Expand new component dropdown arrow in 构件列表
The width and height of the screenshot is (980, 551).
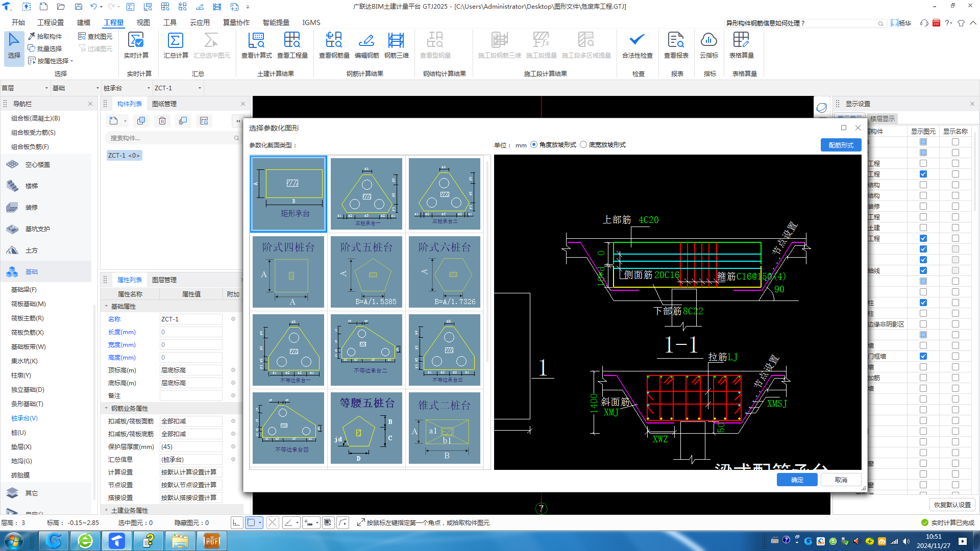125,121
